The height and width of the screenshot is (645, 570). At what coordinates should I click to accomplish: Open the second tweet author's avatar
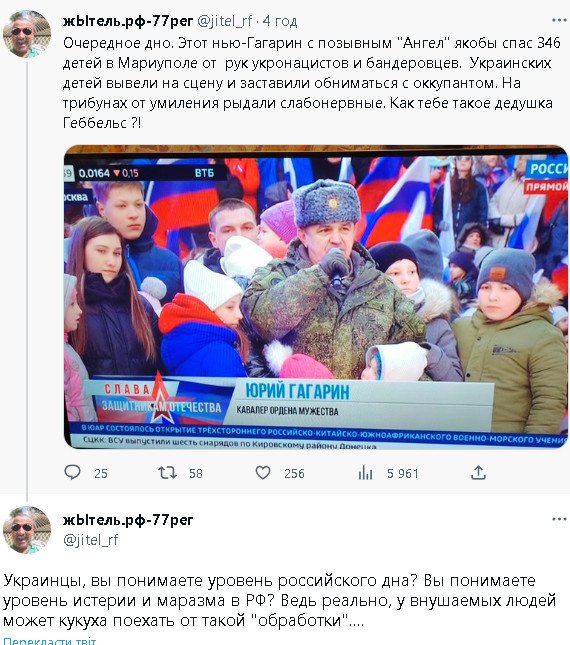coord(27,530)
